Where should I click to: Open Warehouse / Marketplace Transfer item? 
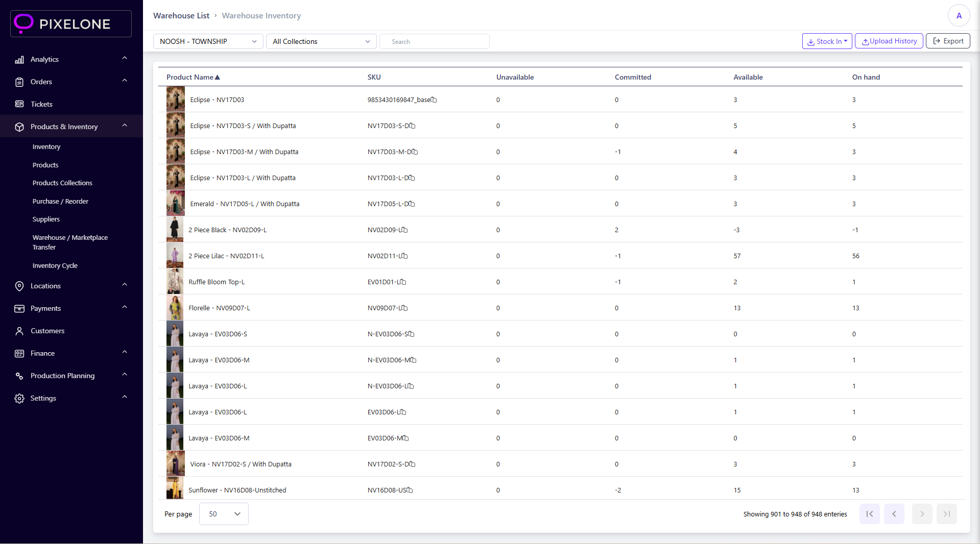point(70,242)
